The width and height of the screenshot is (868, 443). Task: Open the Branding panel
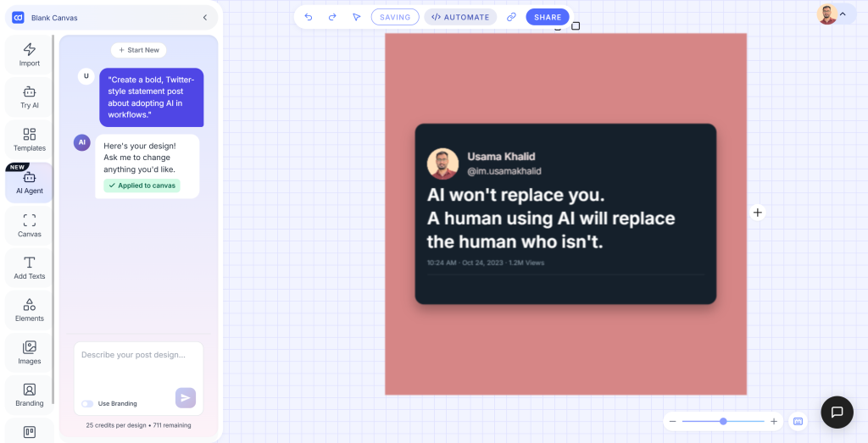(x=30, y=395)
